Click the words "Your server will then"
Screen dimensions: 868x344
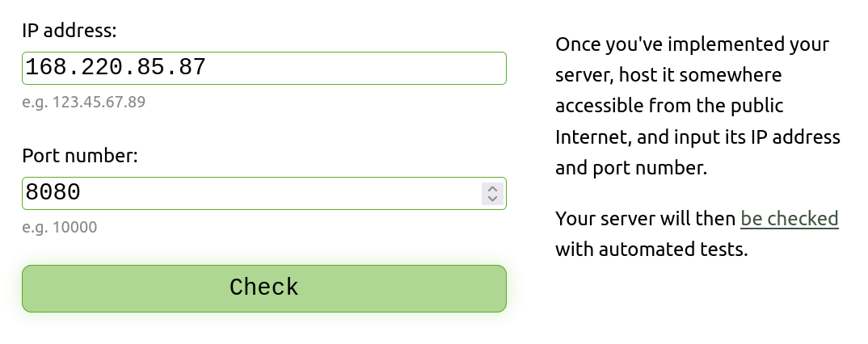click(x=646, y=219)
